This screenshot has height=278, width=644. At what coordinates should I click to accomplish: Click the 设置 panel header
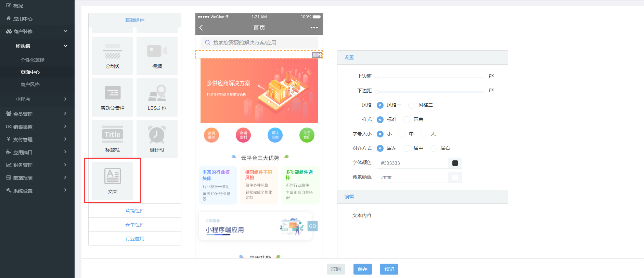pos(423,57)
